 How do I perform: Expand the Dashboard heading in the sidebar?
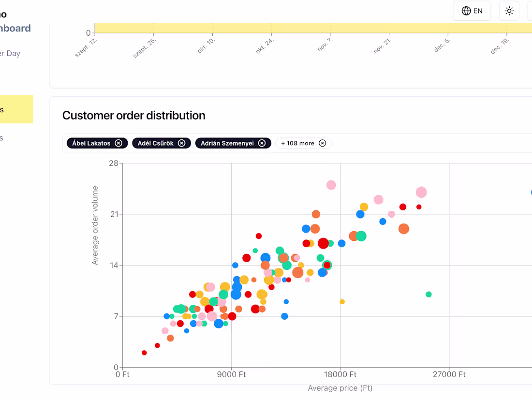pyautogui.click(x=15, y=28)
